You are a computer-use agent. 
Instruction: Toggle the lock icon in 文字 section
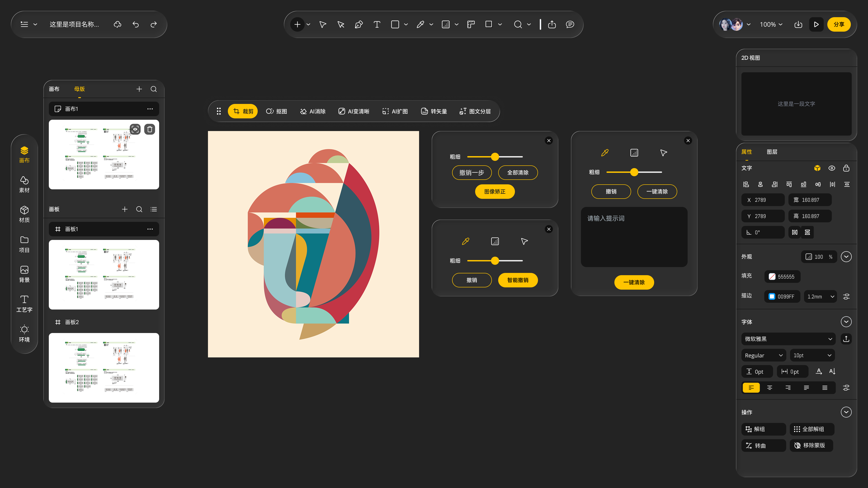tap(846, 168)
